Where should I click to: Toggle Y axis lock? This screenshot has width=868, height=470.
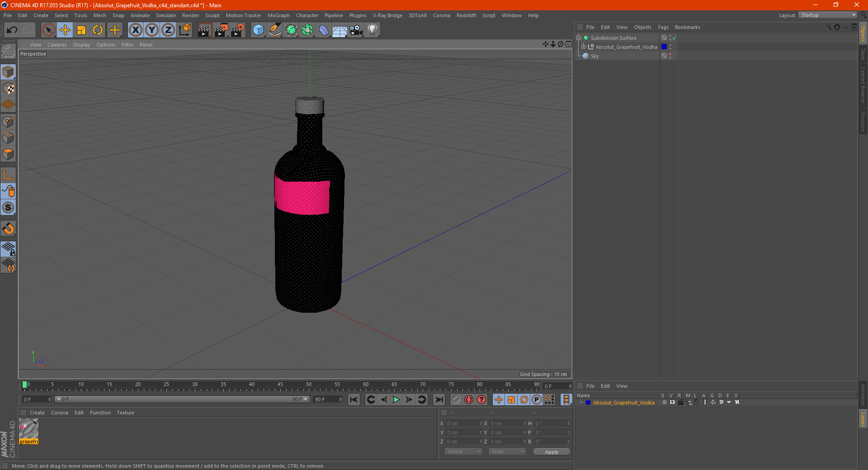152,30
